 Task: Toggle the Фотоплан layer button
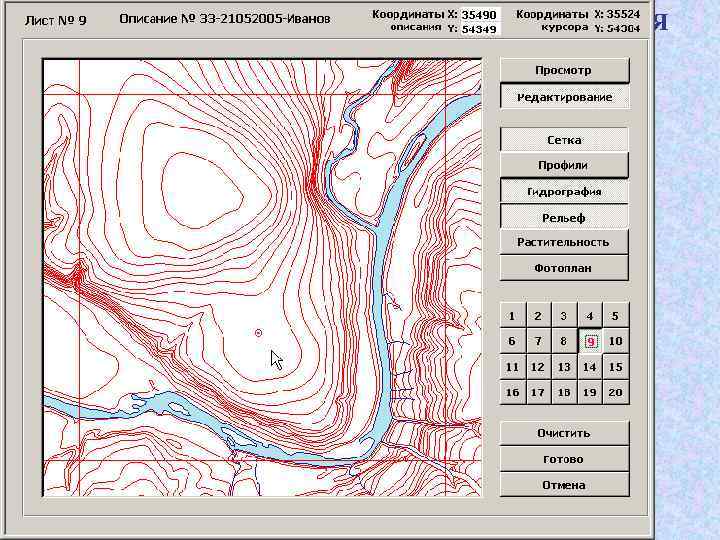click(x=564, y=268)
